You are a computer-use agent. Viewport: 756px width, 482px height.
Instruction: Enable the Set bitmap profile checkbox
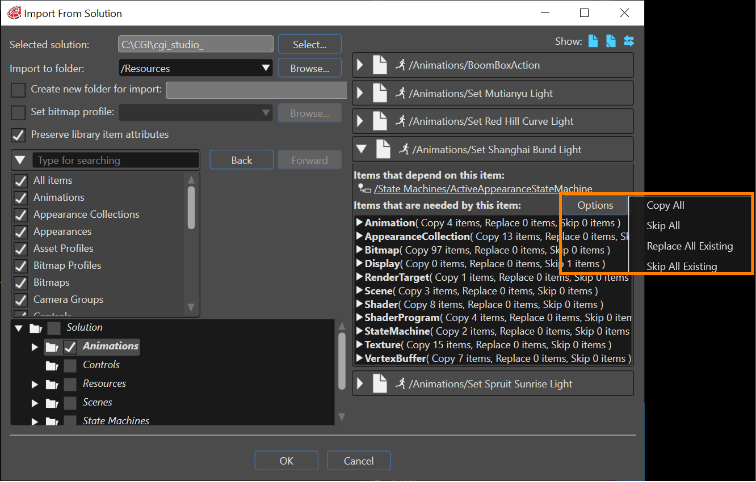(18, 112)
